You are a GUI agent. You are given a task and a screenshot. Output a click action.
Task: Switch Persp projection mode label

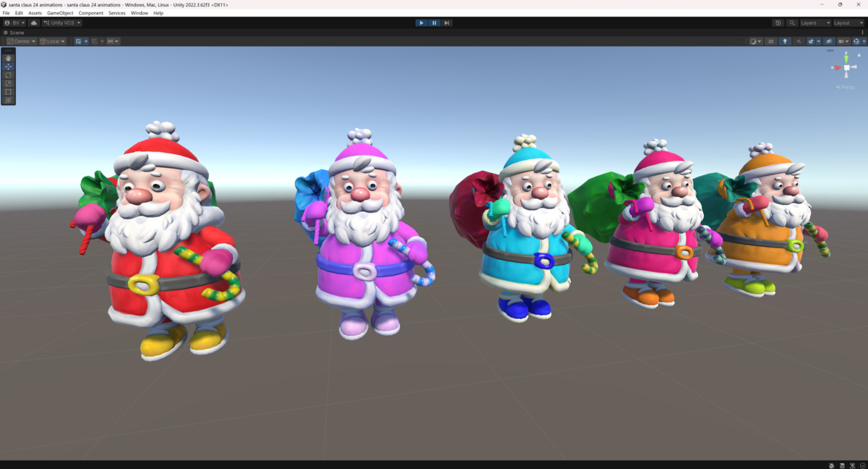pos(845,87)
